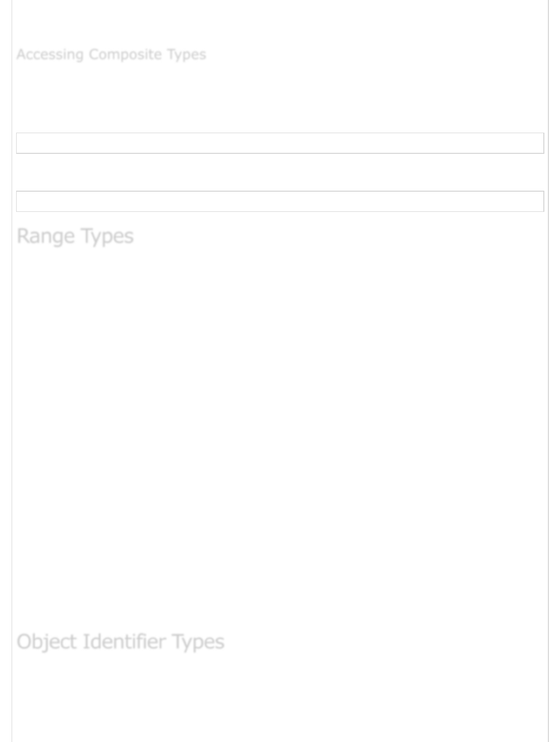
Task: Click the "Accessing Composite Types" heading
Action: pyautogui.click(x=111, y=54)
